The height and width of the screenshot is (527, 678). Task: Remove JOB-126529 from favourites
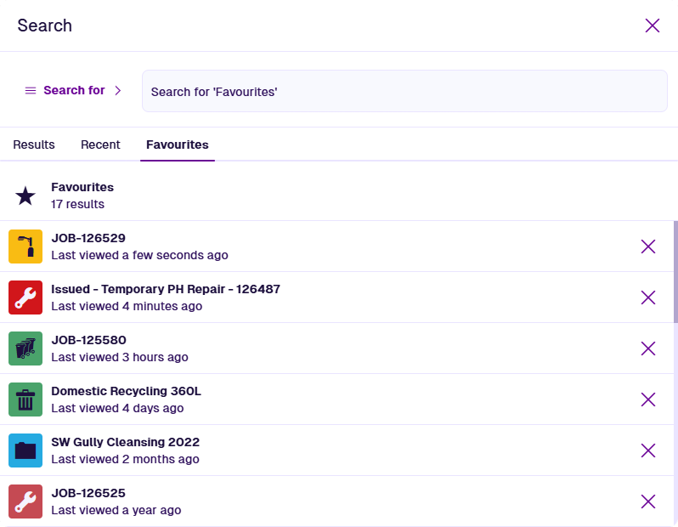tap(648, 246)
